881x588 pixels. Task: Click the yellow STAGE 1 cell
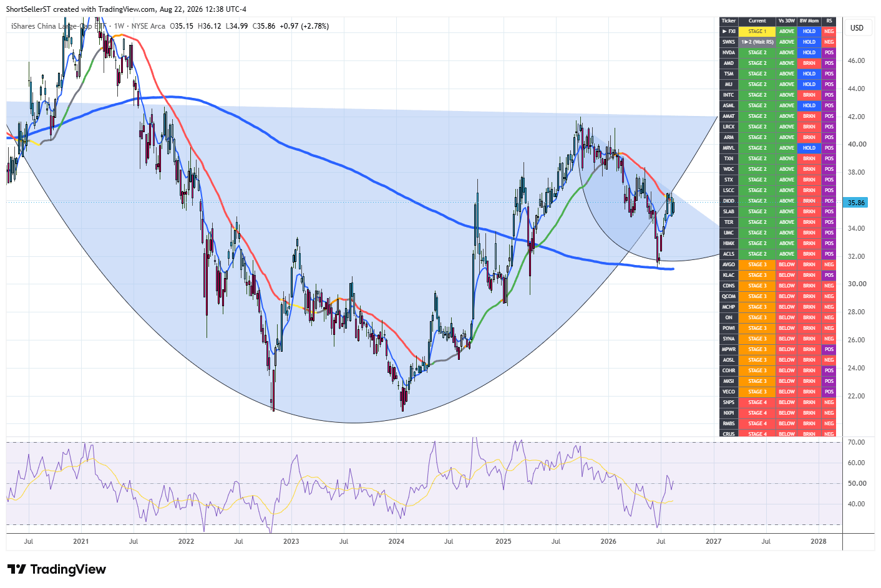(x=757, y=31)
